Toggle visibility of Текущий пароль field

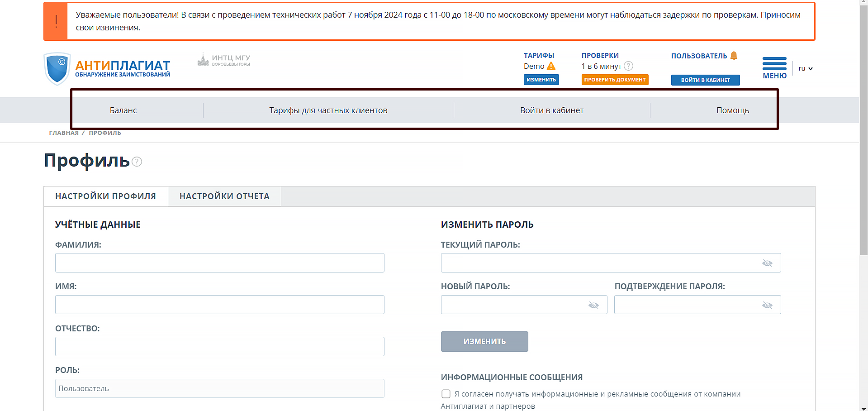coord(767,263)
